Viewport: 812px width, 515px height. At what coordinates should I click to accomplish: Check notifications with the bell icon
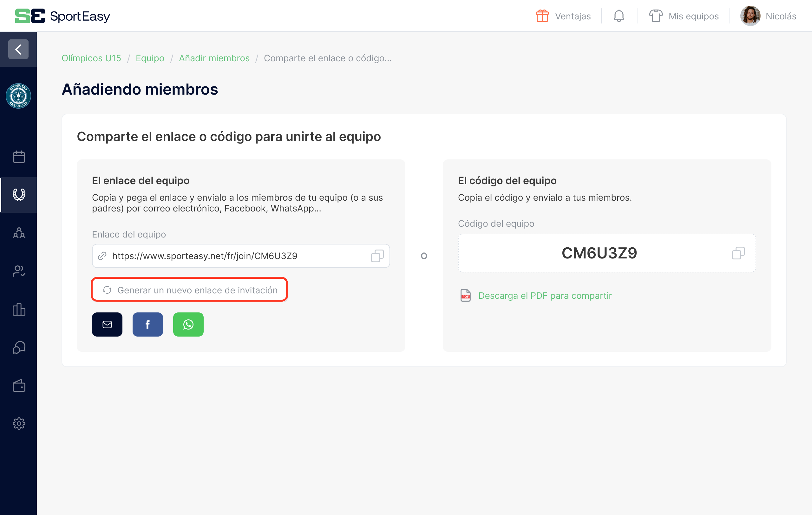click(x=619, y=16)
